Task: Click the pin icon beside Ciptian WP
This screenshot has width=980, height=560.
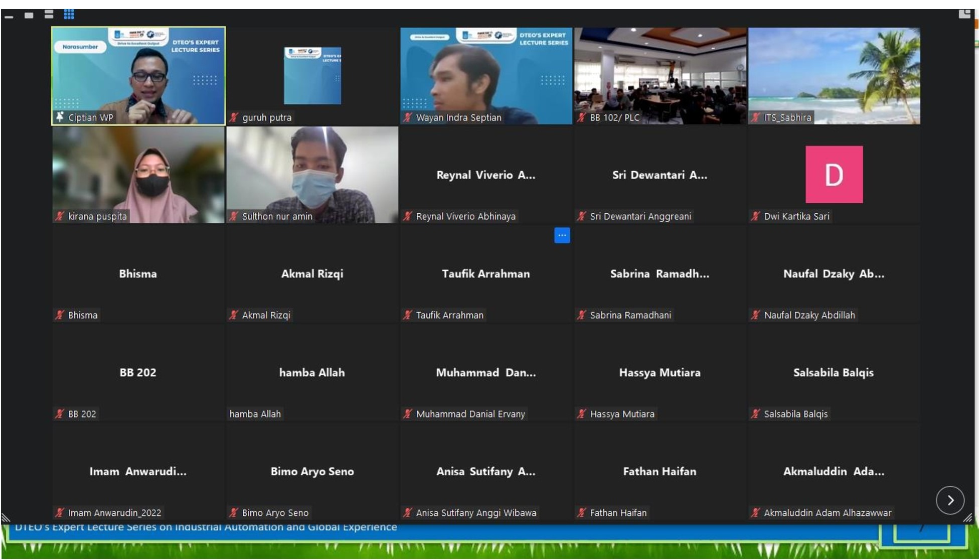Action: coord(60,117)
